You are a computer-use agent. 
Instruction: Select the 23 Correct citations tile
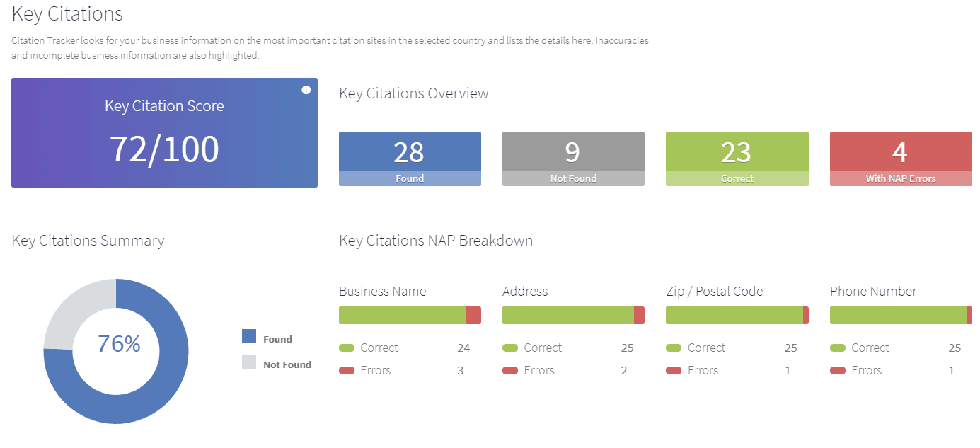click(737, 159)
